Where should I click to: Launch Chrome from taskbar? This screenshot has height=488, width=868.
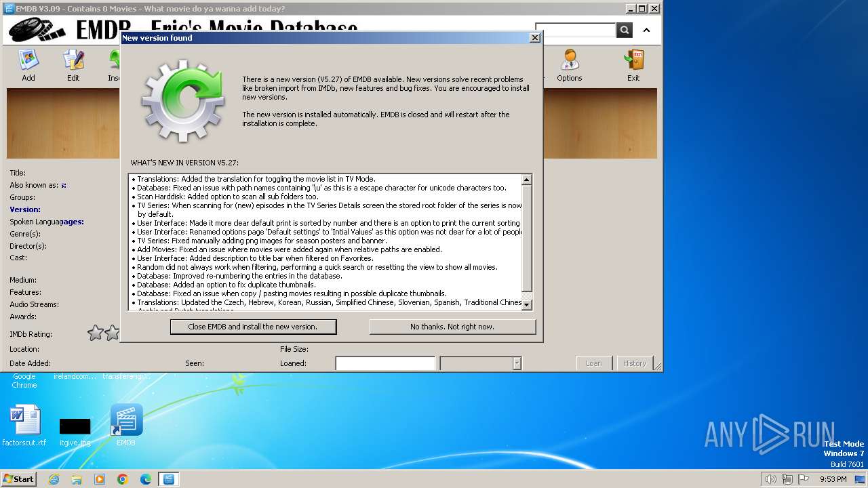coord(123,479)
